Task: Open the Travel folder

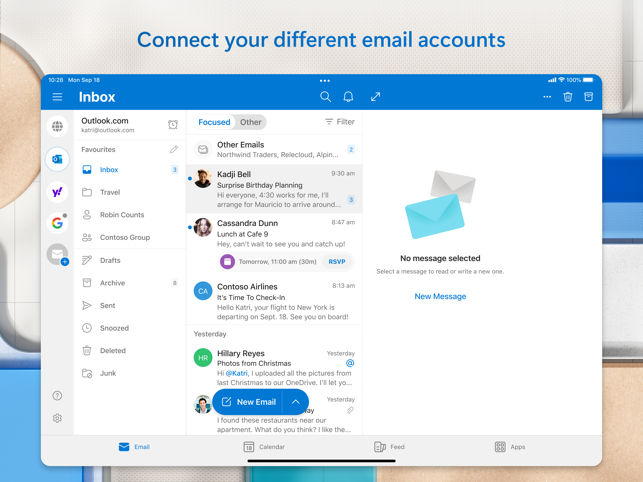Action: coord(130,192)
